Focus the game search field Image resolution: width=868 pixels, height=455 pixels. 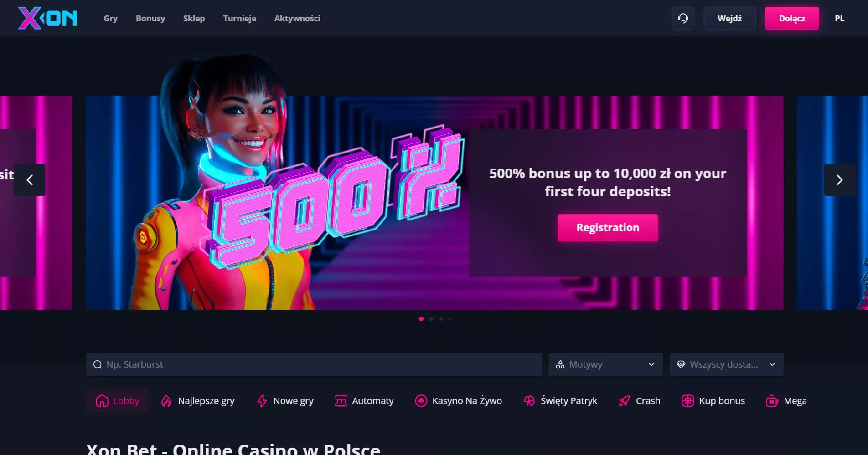coord(314,364)
